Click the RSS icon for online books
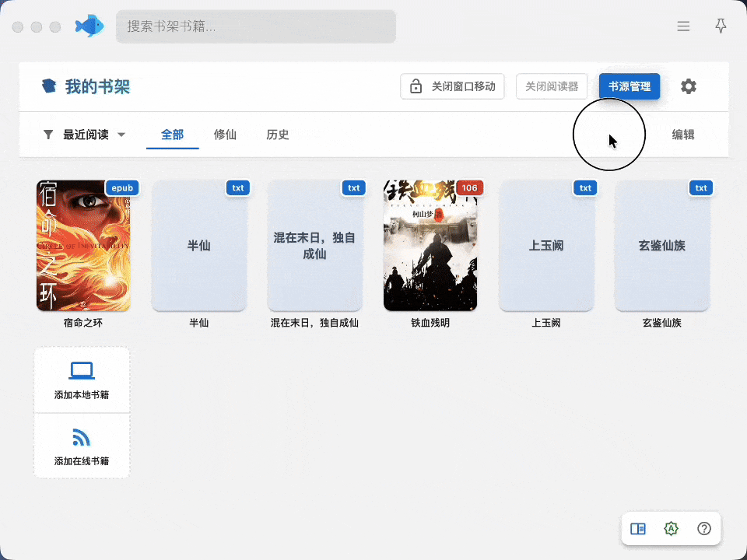The image size is (747, 560). (x=82, y=437)
